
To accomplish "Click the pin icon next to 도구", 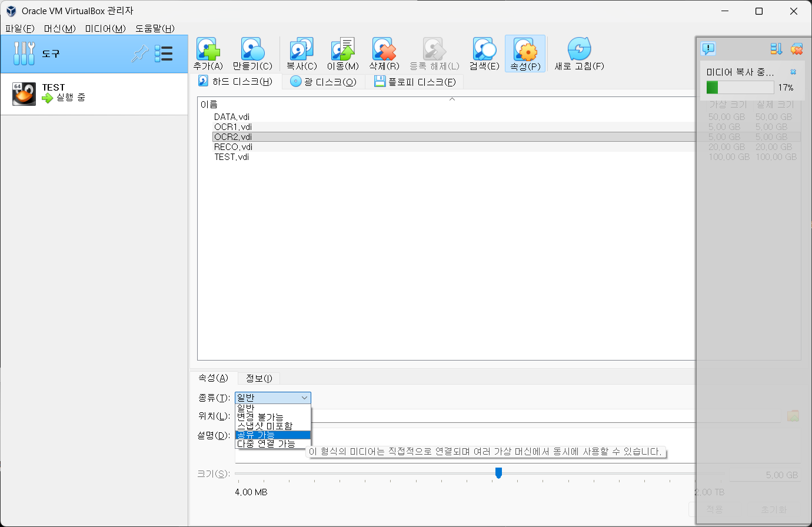I will point(139,54).
